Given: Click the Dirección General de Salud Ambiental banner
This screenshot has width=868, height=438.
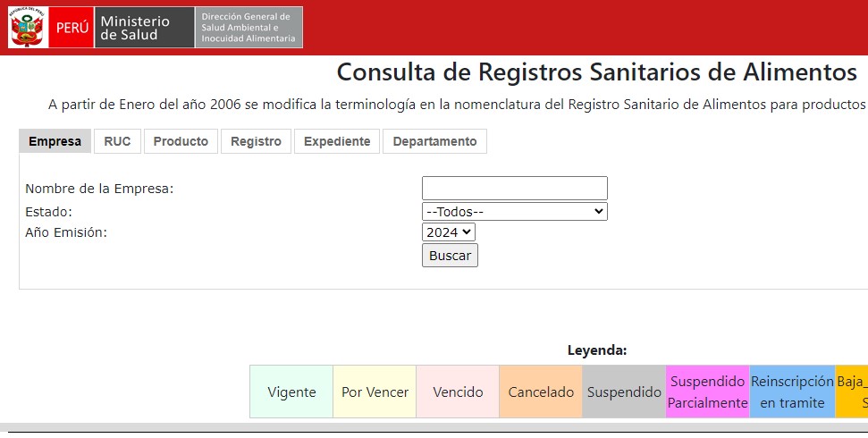Looking at the screenshot, I should pos(249,28).
